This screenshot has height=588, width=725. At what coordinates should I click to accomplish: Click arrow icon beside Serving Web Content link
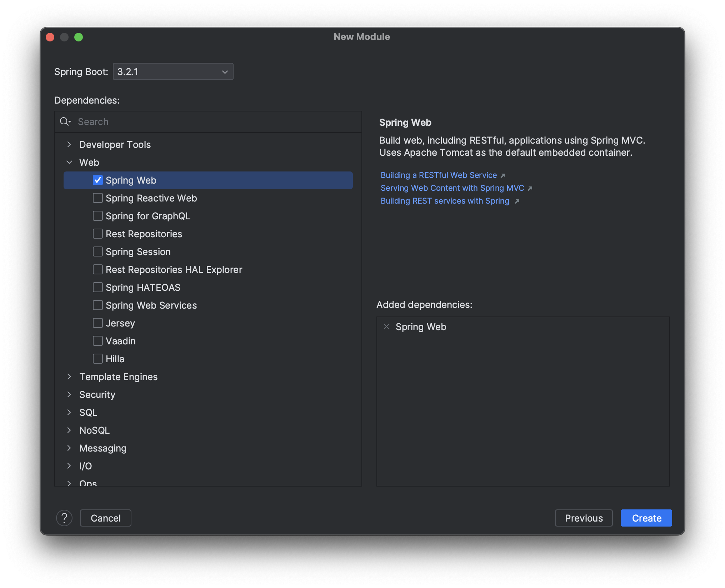point(530,188)
